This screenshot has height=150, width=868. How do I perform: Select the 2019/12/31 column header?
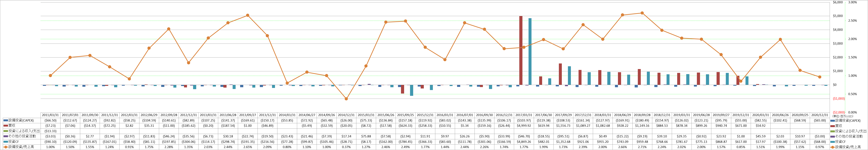741,115
